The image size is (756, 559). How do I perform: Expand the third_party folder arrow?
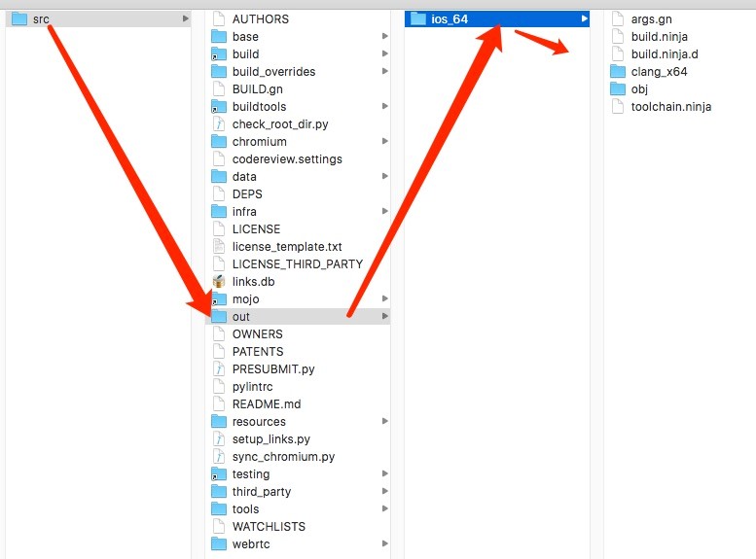point(384,491)
